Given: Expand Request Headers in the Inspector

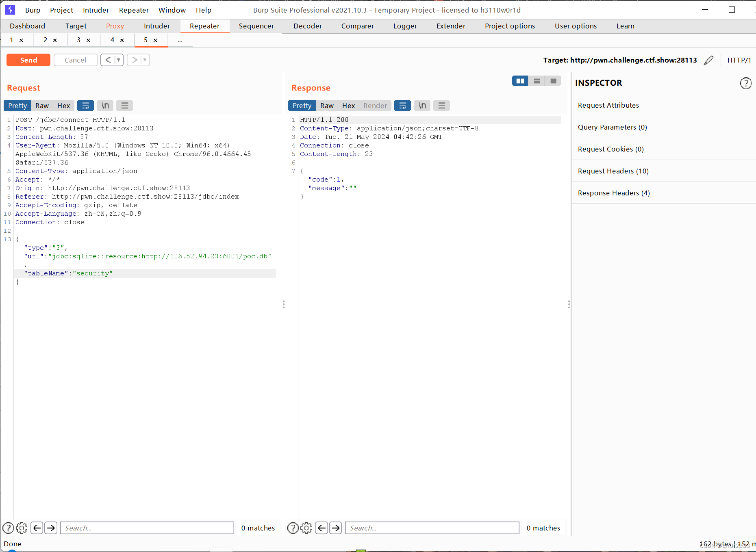Looking at the screenshot, I should coord(613,171).
